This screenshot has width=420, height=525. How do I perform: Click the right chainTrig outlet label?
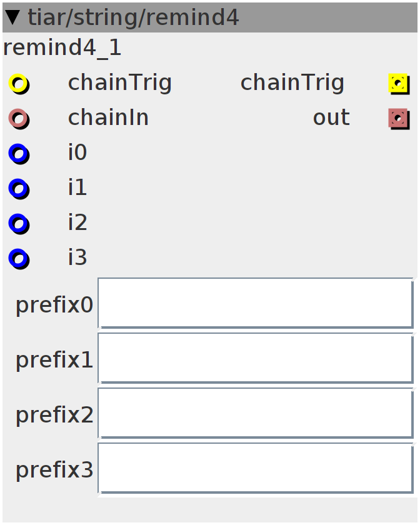click(292, 83)
